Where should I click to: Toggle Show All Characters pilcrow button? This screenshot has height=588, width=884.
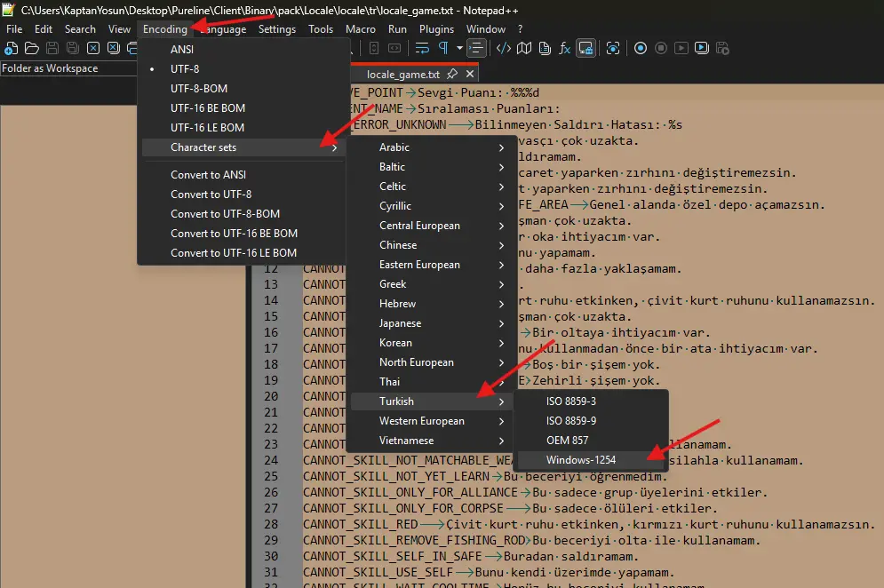pyautogui.click(x=442, y=48)
